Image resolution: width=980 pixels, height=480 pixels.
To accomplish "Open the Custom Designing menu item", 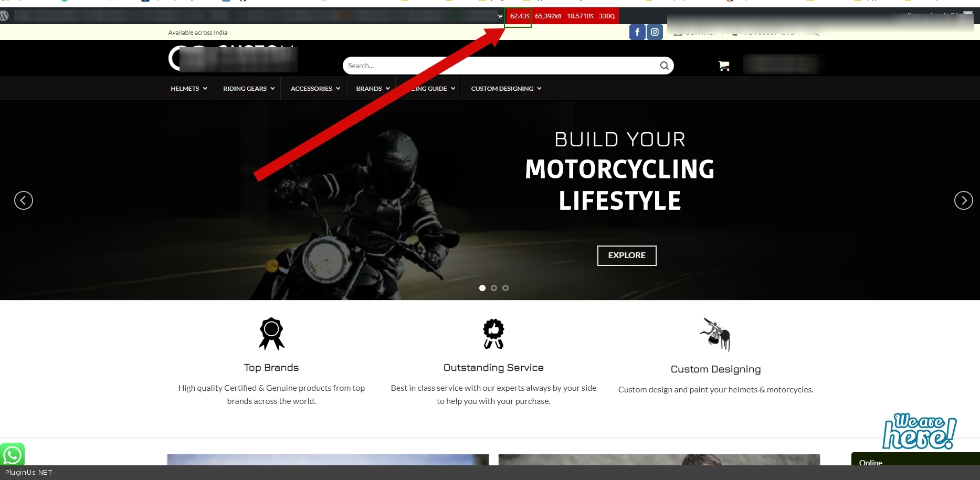I will tap(505, 89).
